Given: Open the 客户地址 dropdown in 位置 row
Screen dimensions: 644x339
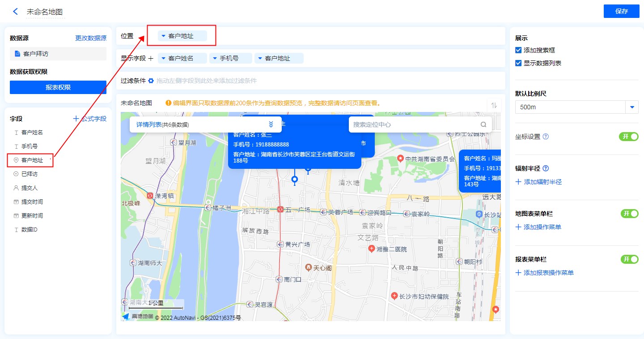Looking at the screenshot, I should [x=182, y=36].
